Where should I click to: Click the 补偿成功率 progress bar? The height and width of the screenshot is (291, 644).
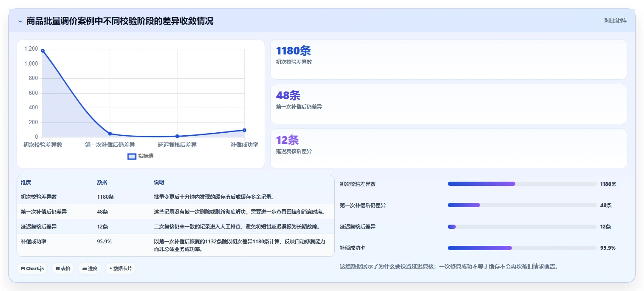coord(522,248)
